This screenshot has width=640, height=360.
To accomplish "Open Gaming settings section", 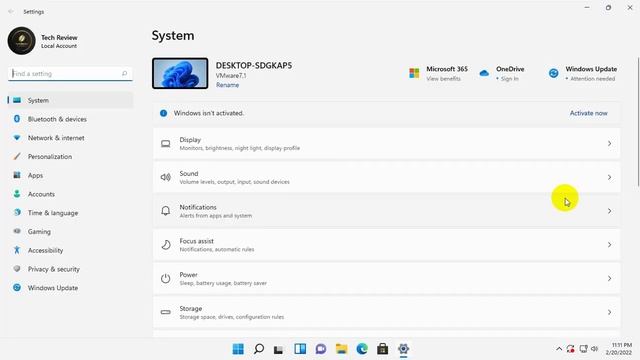I will (x=70, y=232).
